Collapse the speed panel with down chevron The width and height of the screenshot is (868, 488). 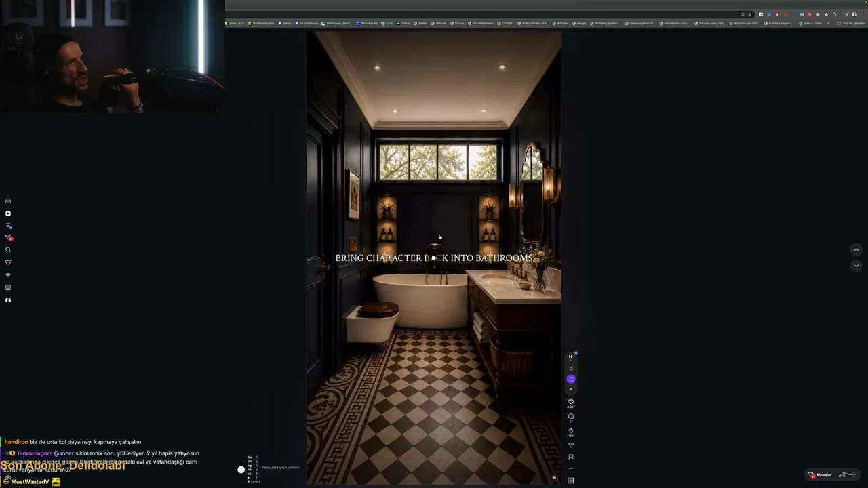pyautogui.click(x=570, y=389)
